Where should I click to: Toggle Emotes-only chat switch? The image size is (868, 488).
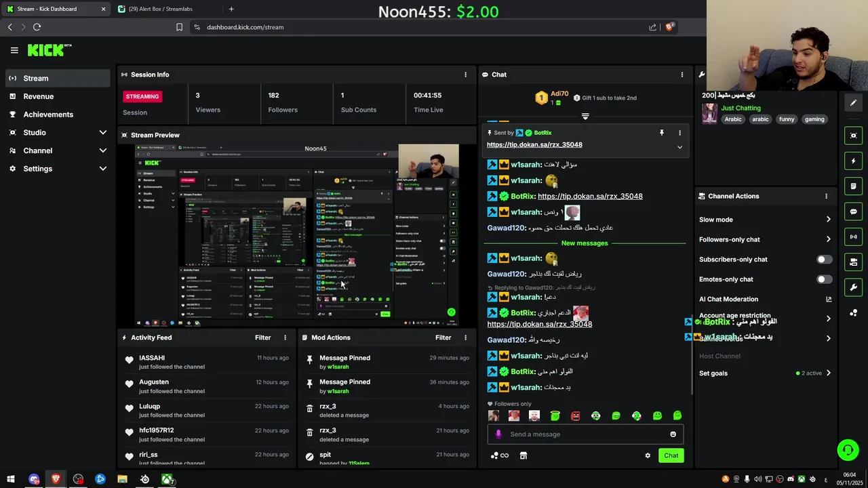(824, 279)
